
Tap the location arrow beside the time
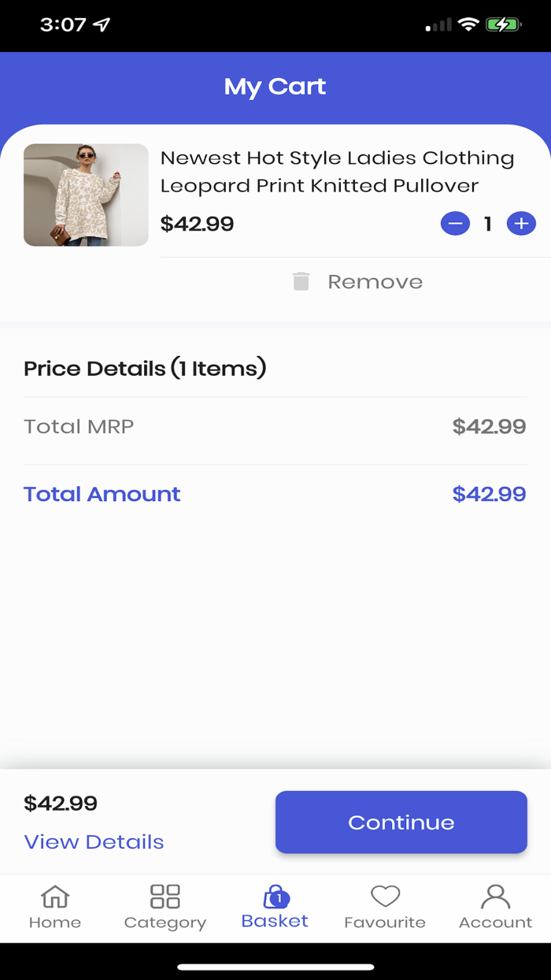[102, 24]
